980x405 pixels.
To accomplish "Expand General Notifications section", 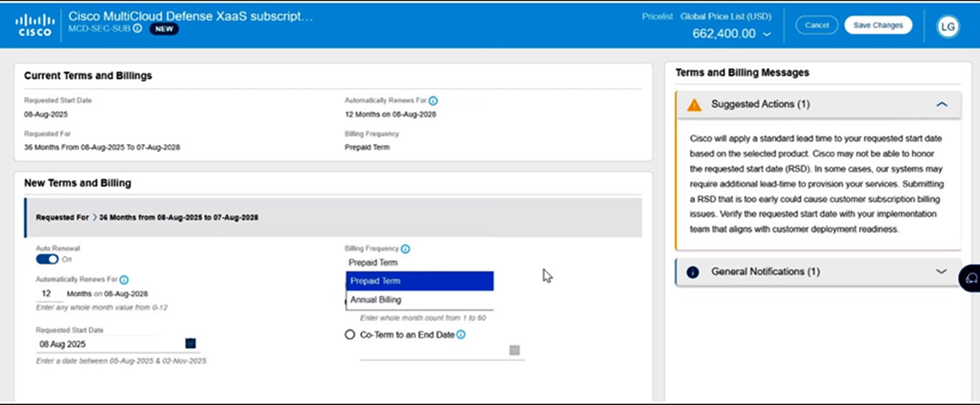I will pyautogui.click(x=941, y=272).
